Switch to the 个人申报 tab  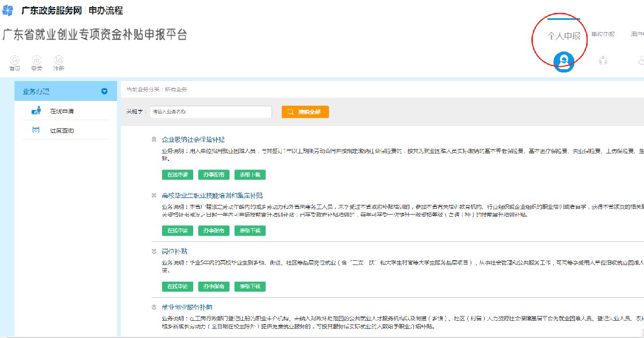pos(563,36)
